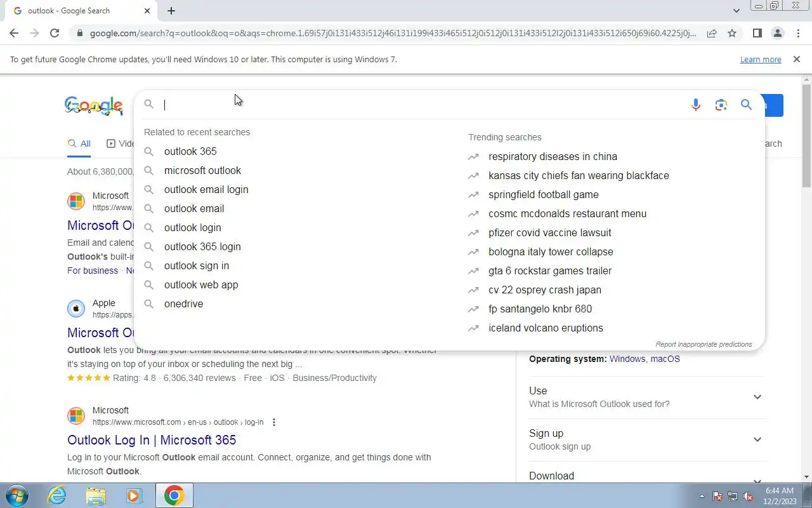The height and width of the screenshot is (508, 812).
Task: Open Chrome three-dot menu
Action: [797, 33]
